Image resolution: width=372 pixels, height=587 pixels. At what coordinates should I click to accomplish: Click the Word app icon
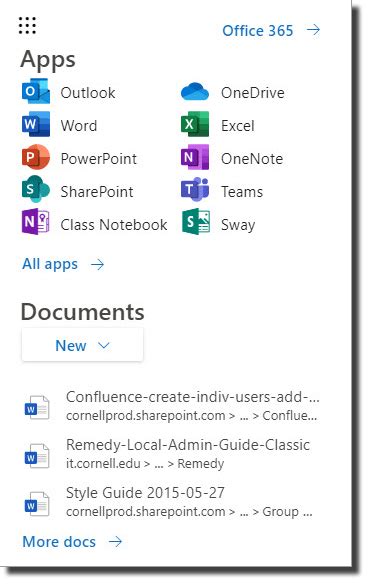click(36, 124)
